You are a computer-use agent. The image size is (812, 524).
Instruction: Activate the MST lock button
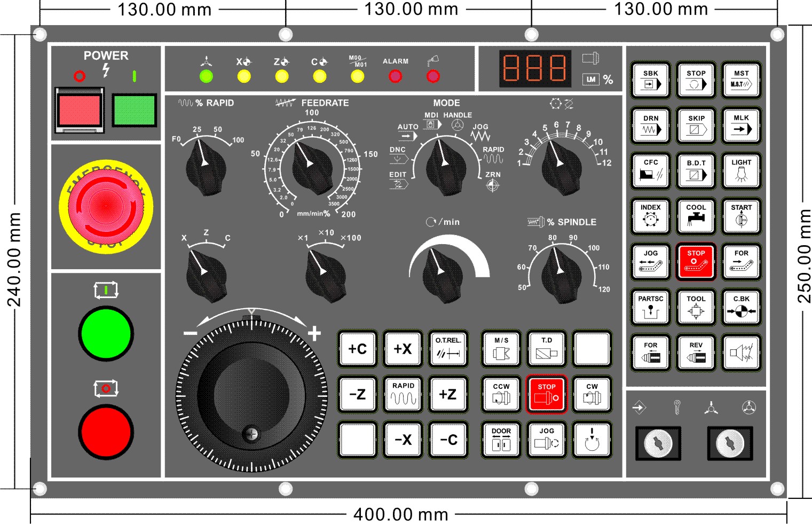[741, 80]
